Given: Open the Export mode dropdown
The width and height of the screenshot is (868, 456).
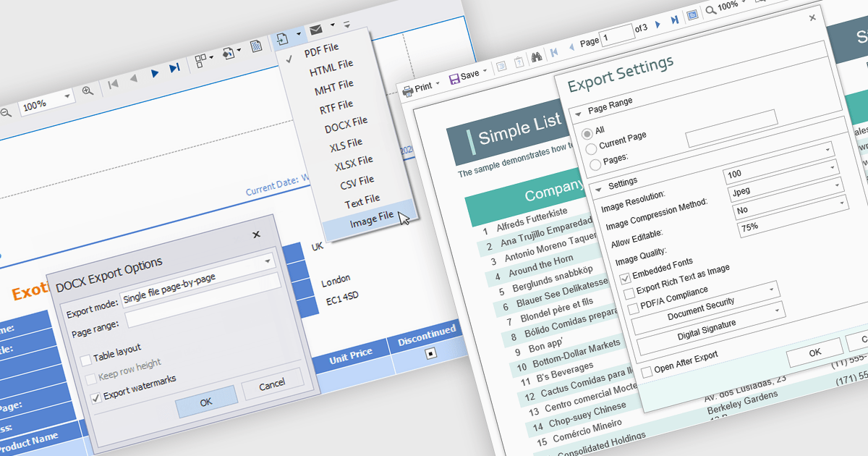Looking at the screenshot, I should (x=268, y=261).
